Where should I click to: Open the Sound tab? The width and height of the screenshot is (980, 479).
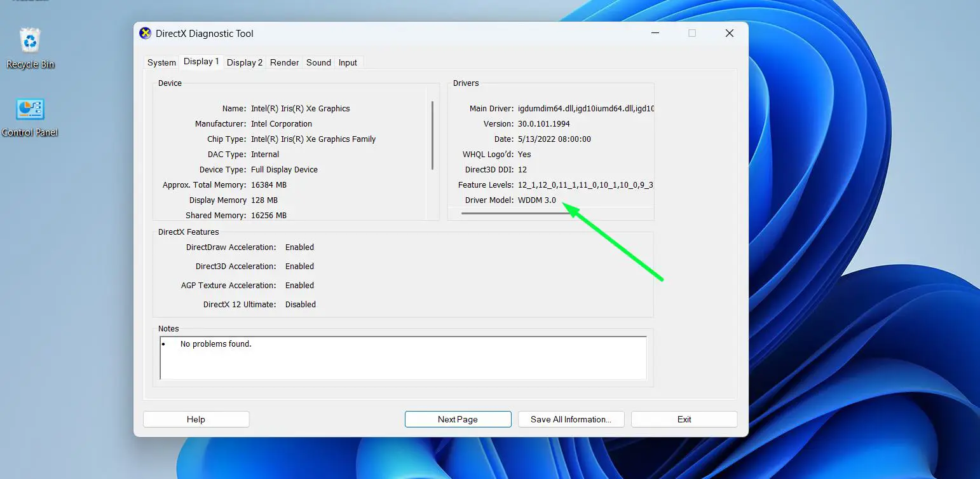click(x=318, y=62)
